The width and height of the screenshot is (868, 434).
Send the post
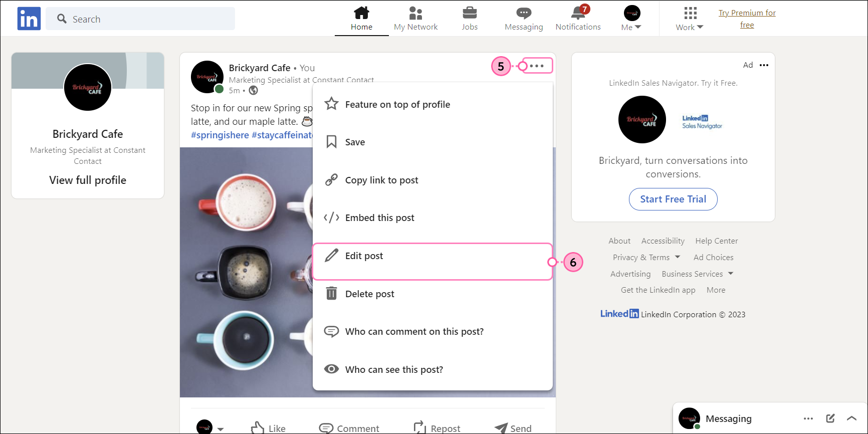513,428
